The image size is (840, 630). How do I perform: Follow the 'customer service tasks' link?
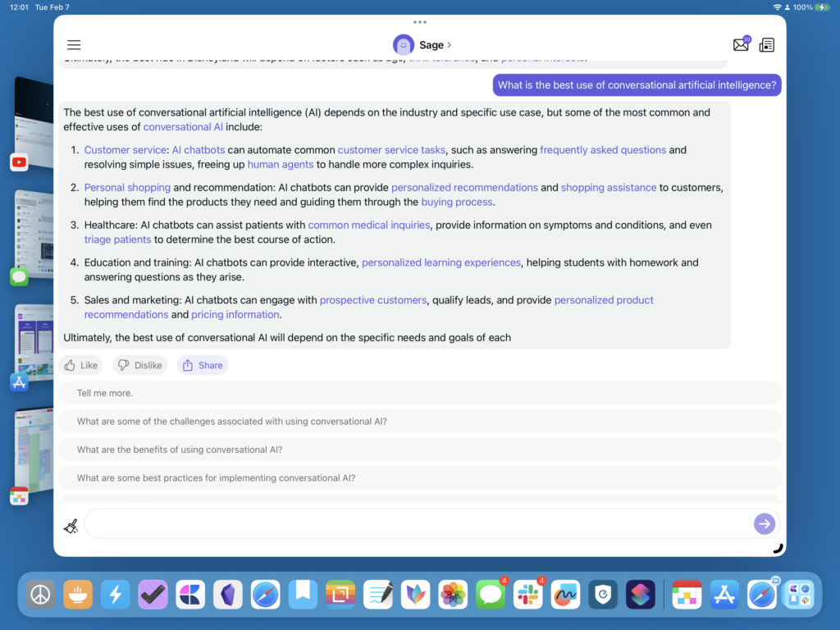(391, 150)
